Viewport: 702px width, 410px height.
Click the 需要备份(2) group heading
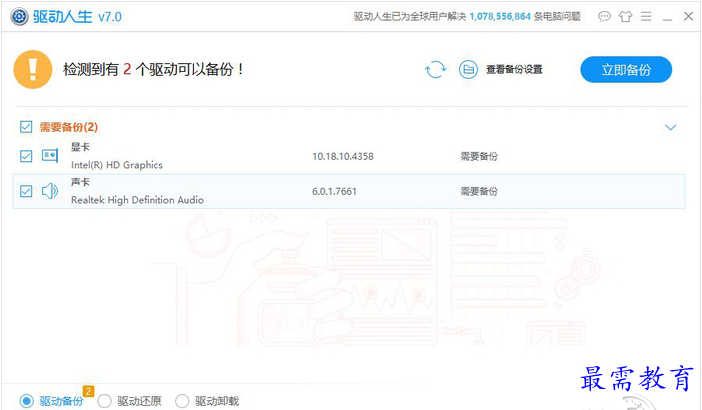(68, 127)
